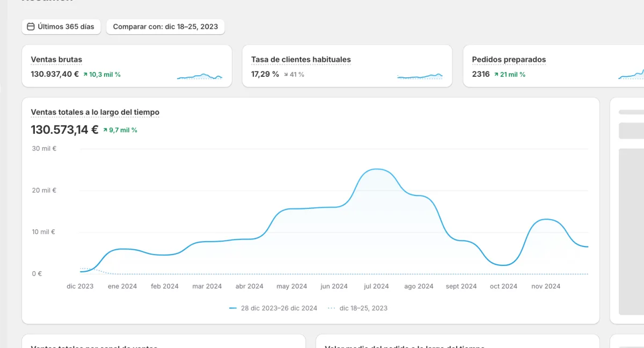This screenshot has width=644, height=348.
Task: Click the habitual customers sparkline chart
Action: (420, 77)
